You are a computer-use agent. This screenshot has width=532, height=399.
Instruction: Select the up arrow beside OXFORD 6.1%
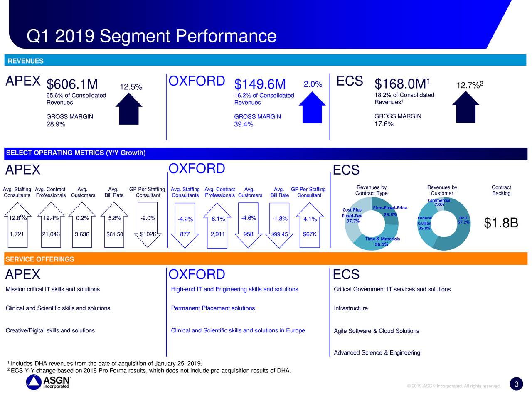(217, 224)
